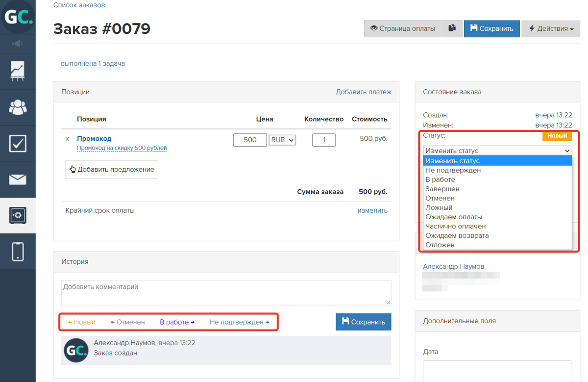Set quick status В работе
Screen dimensions: 588x382
coord(177,322)
